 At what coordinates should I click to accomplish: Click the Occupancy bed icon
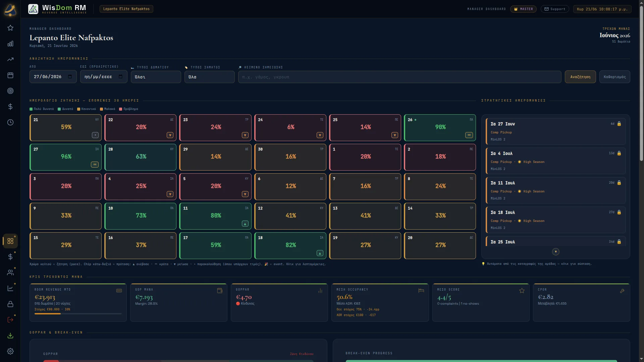[x=421, y=291]
